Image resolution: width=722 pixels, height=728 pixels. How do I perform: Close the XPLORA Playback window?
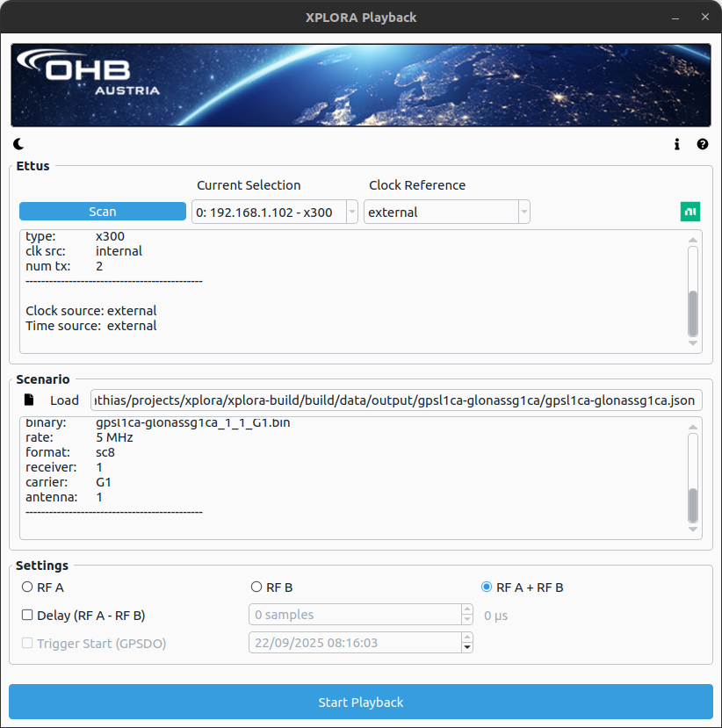(x=704, y=18)
